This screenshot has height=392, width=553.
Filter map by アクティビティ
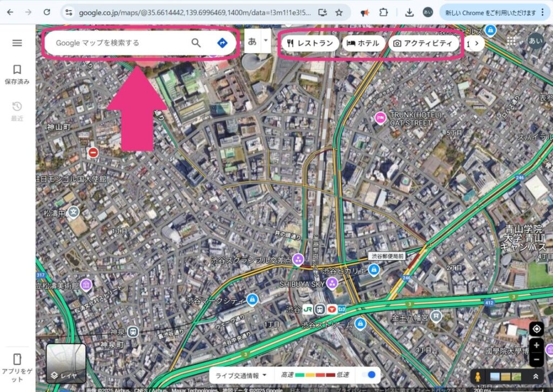click(423, 43)
